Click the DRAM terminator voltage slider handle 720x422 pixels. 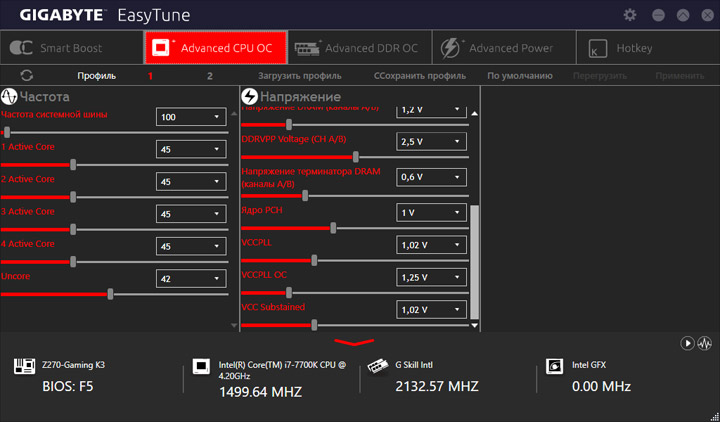pos(305,197)
